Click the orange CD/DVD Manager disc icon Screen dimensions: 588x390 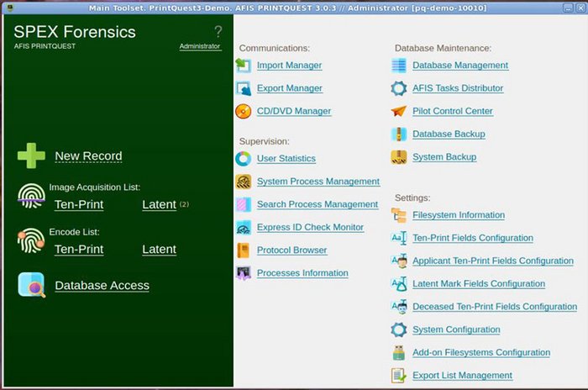pos(243,111)
